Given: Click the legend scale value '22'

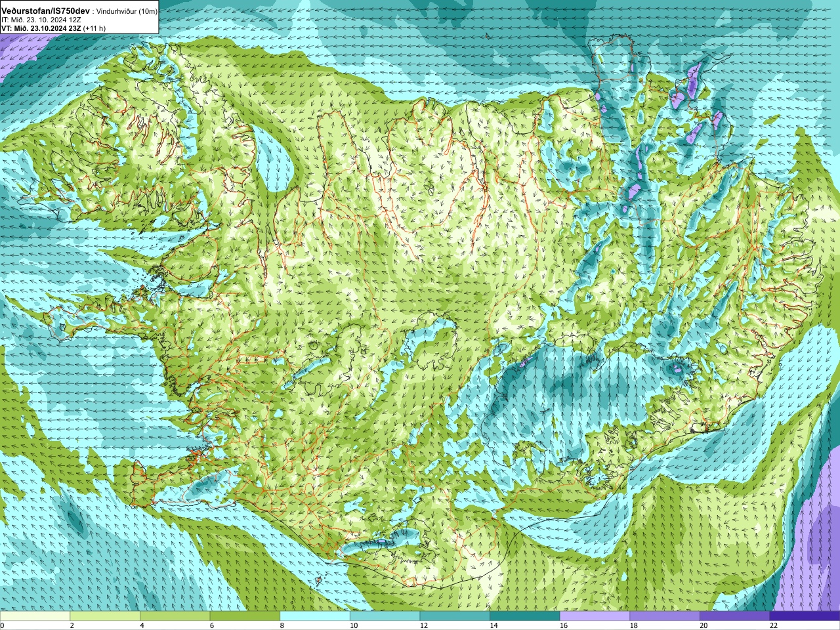Looking at the screenshot, I should 774,625.
